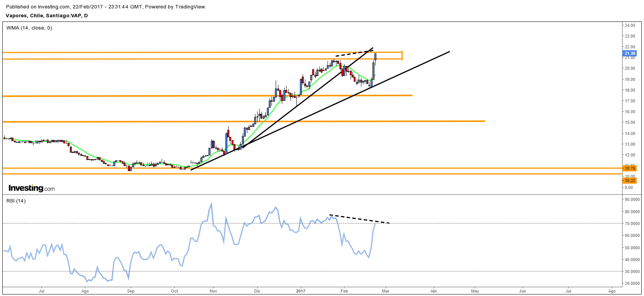Screen dimensions: 644x296
Task: Click the Oct label on the time axis
Action: coord(174,291)
